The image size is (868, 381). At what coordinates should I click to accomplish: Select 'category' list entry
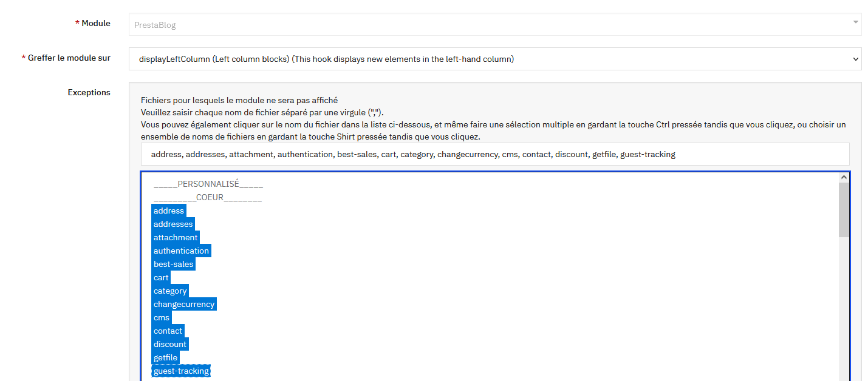point(170,291)
